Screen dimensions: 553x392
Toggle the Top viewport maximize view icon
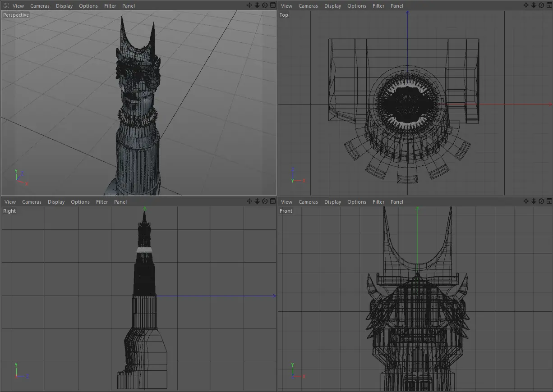pyautogui.click(x=549, y=5)
